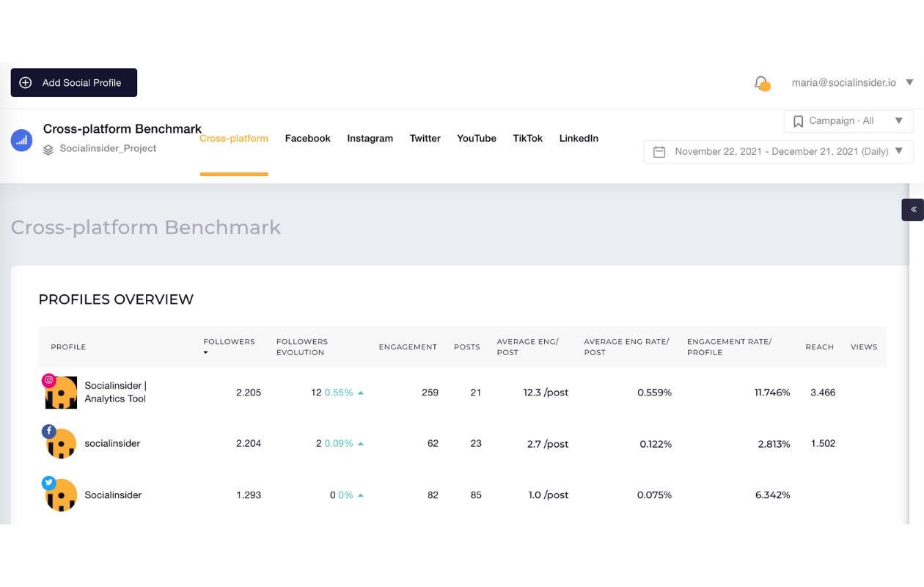The height and width of the screenshot is (587, 924).
Task: Click the 2.7 /post average engagement value
Action: click(x=548, y=444)
